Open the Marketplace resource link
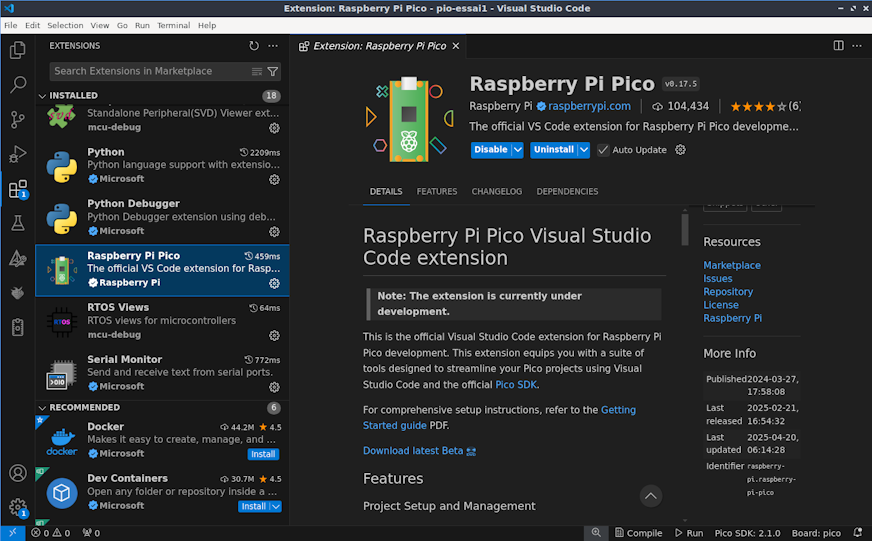Screen dimensions: 872x541 pos(732,265)
